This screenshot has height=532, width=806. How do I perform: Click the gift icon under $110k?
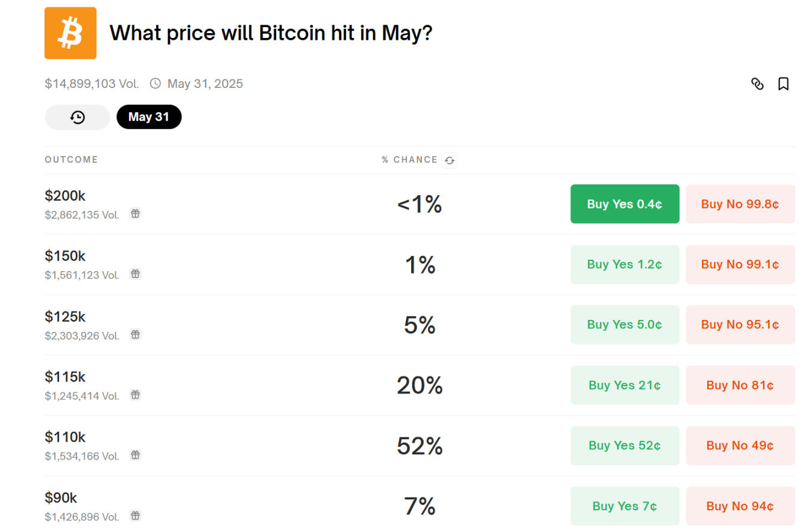136,455
